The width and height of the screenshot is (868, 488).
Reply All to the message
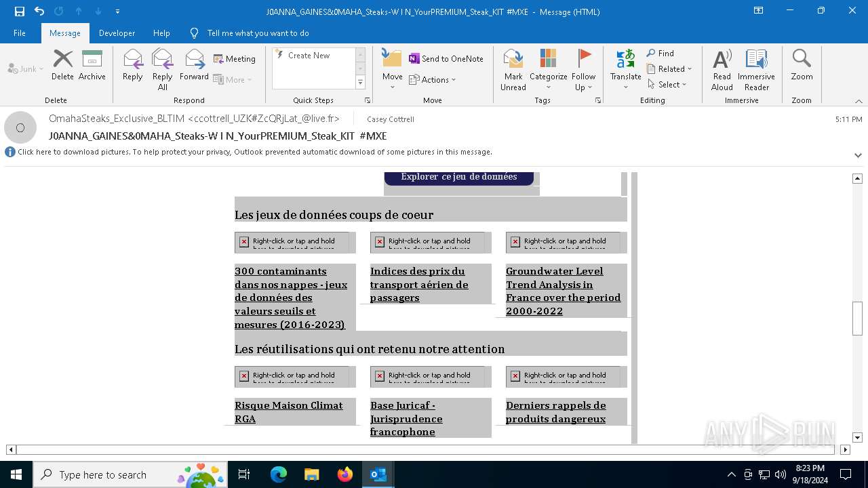tap(163, 69)
